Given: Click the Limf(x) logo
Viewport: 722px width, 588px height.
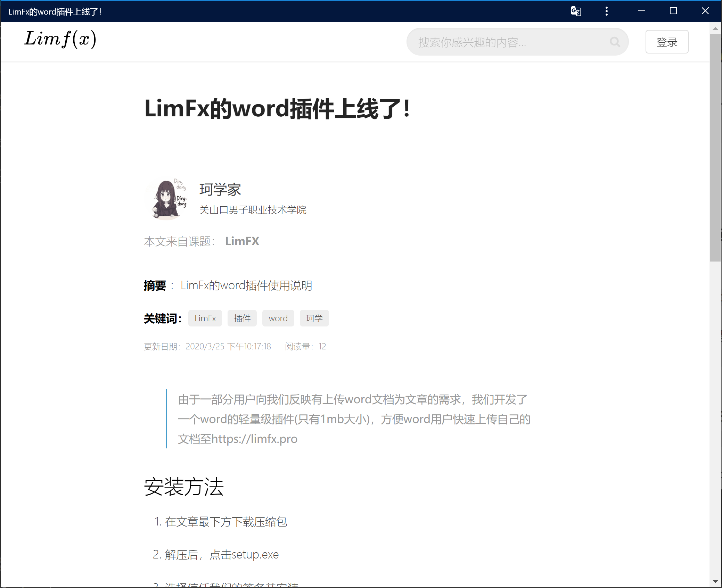Looking at the screenshot, I should pos(60,39).
